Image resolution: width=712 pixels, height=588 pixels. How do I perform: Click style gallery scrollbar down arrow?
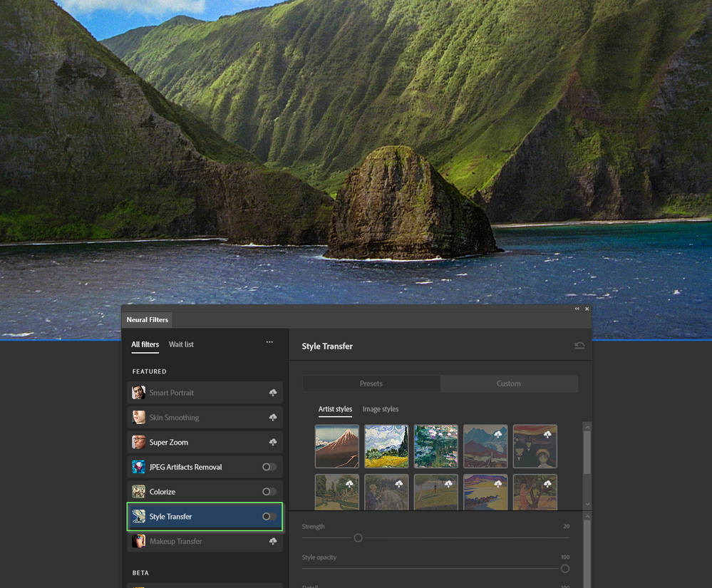(587, 504)
